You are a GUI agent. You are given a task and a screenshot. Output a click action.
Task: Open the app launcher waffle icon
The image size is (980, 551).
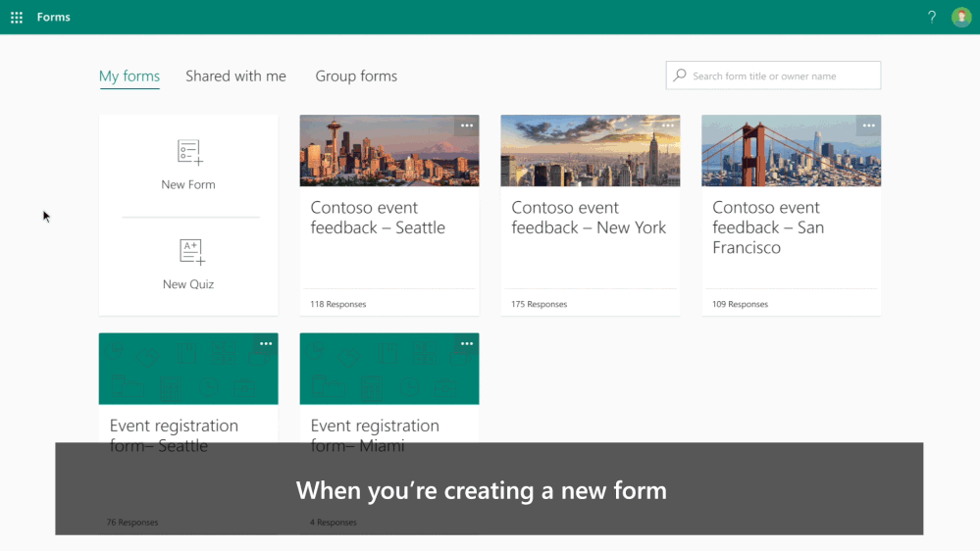click(17, 18)
